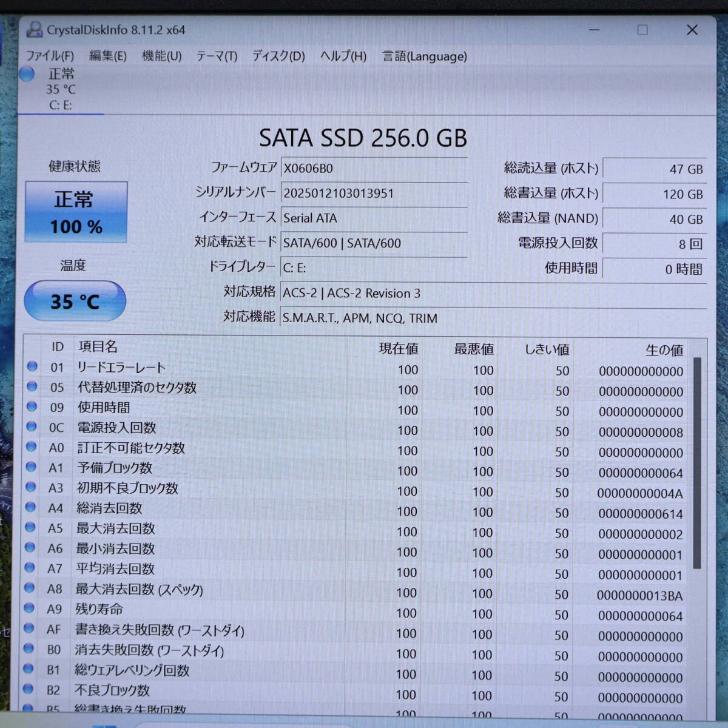Select the C: E: disk status icon
Image resolution: width=728 pixels, height=728 pixels.
27,74
